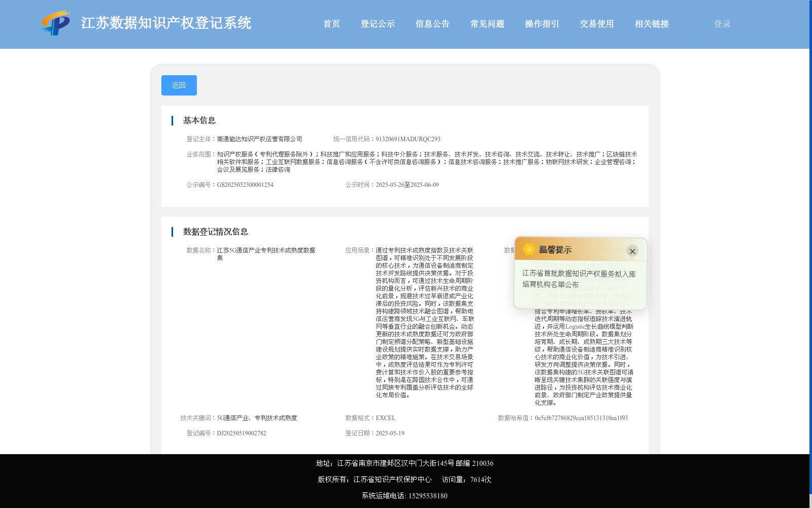The width and height of the screenshot is (812, 508).
Task: Select 公示编号 GS2025052300001254
Action: [245, 185]
